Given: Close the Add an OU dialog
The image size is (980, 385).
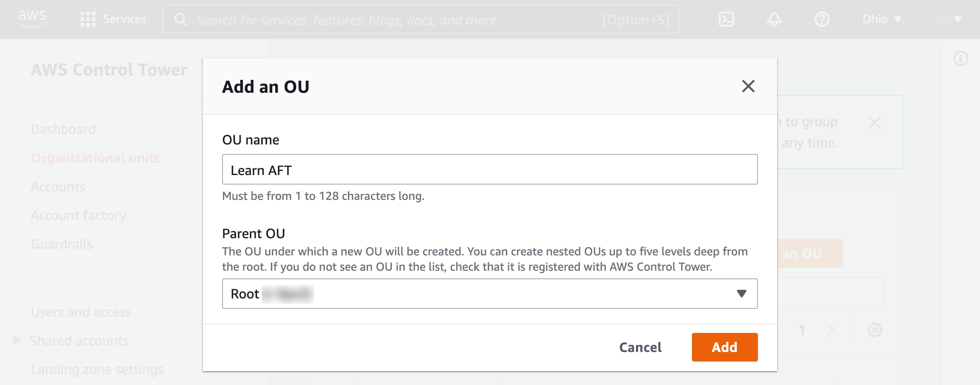Looking at the screenshot, I should 748,86.
